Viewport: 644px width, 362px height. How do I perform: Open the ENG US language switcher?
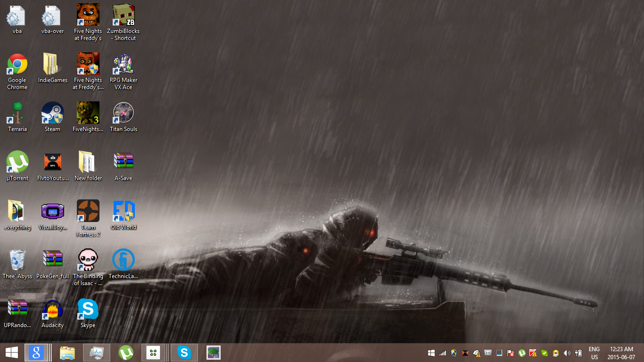pos(594,353)
